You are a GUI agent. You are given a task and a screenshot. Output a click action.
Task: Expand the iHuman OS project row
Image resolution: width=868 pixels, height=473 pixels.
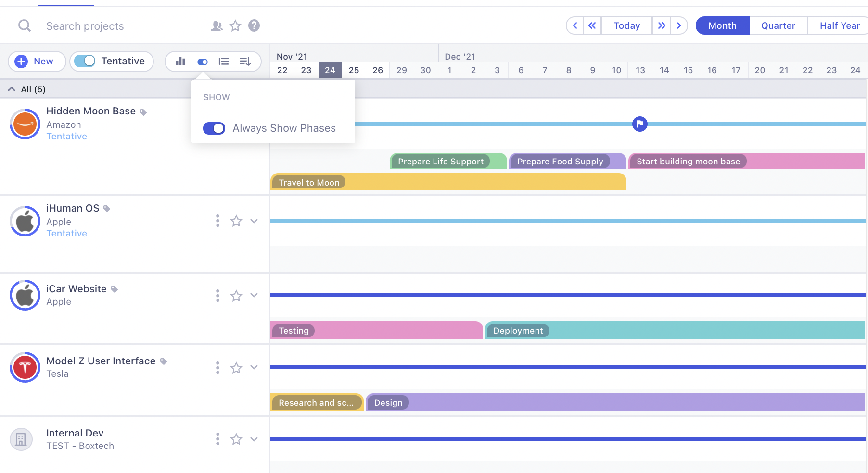coord(254,221)
